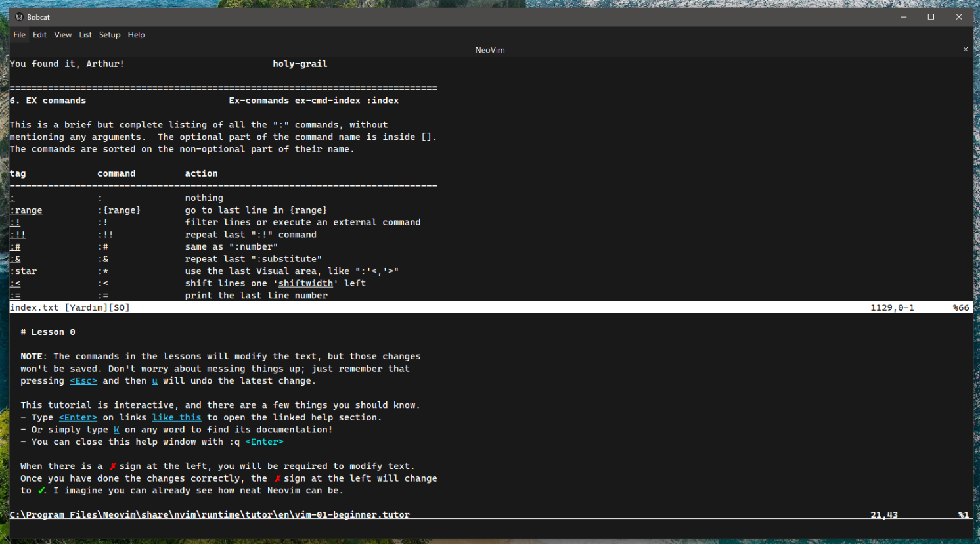
Task: Follow the :# tag link
Action: 15,247
